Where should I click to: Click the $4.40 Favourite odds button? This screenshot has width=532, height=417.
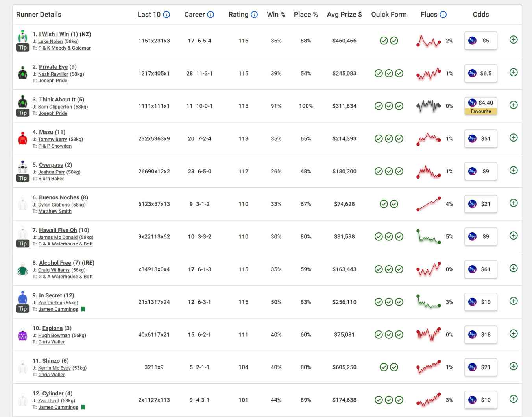[x=480, y=105]
